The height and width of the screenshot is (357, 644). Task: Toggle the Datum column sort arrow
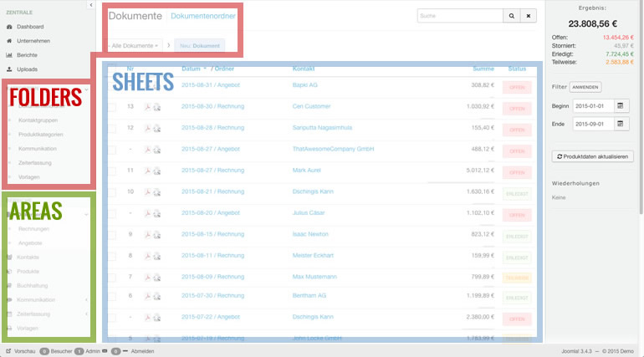pyautogui.click(x=205, y=69)
